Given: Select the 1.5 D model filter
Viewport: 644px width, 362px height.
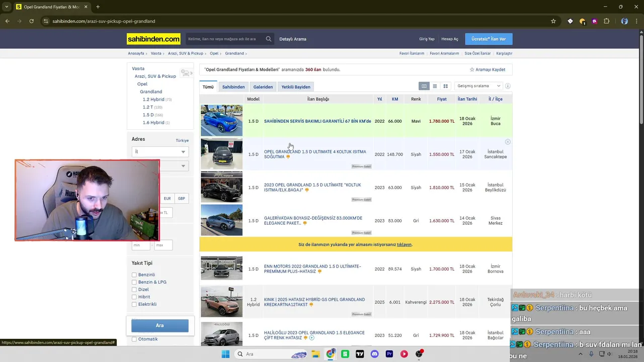Looking at the screenshot, I should (149, 115).
